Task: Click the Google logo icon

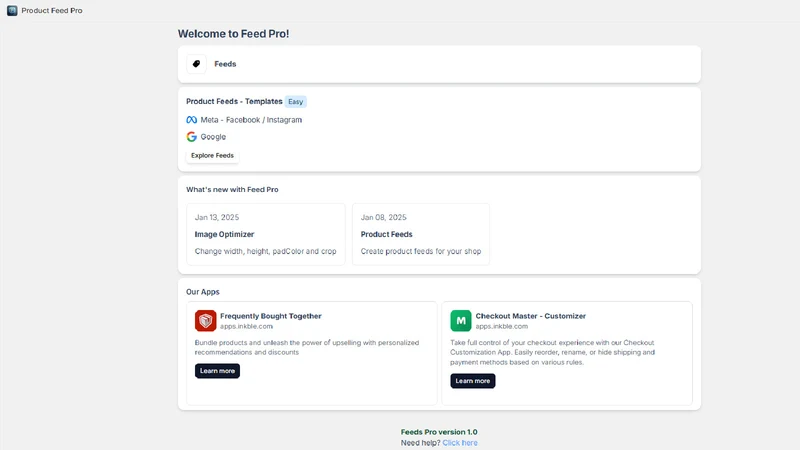Action: [191, 137]
